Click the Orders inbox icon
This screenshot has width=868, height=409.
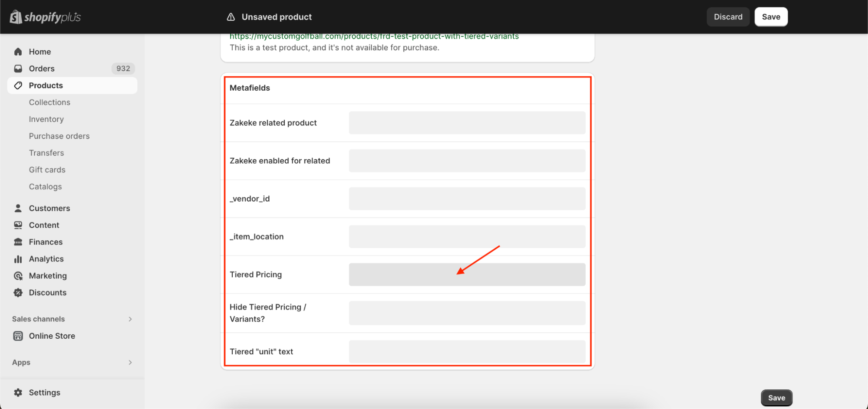[x=18, y=69]
